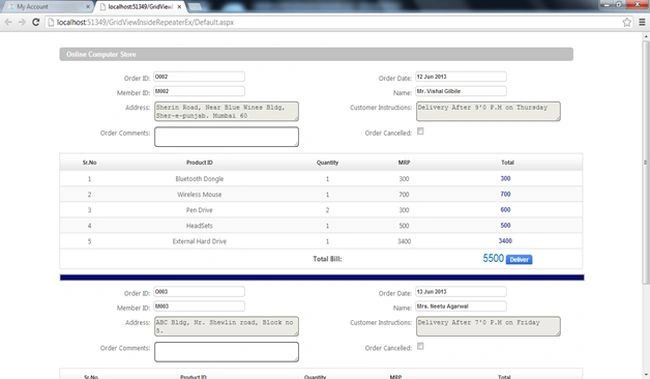Click the Total Bill amount 5500
The height and width of the screenshot is (379, 650).
tap(493, 258)
